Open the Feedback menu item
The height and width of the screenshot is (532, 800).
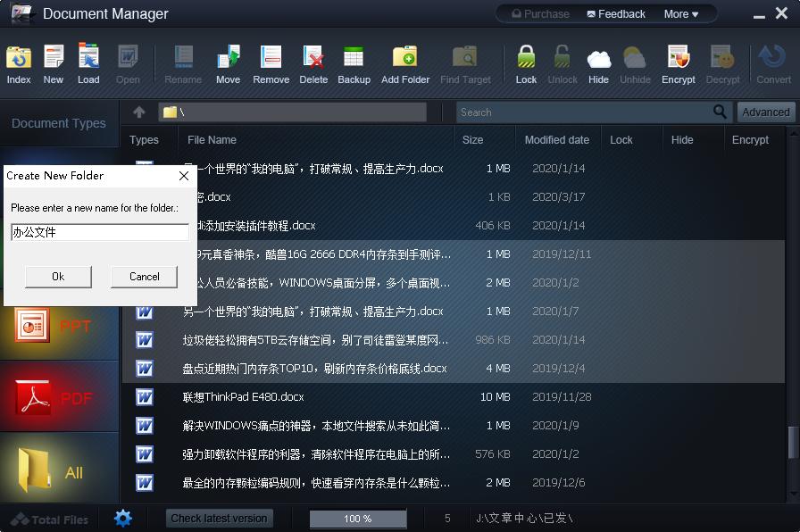[618, 13]
